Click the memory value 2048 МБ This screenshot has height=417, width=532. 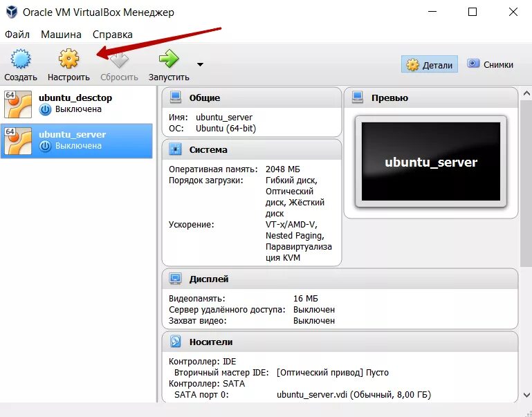pyautogui.click(x=283, y=169)
